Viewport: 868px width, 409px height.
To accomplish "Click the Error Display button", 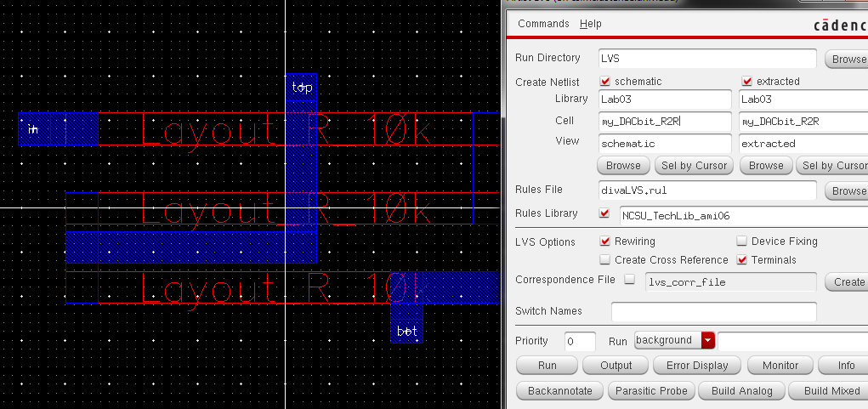I will 696,366.
